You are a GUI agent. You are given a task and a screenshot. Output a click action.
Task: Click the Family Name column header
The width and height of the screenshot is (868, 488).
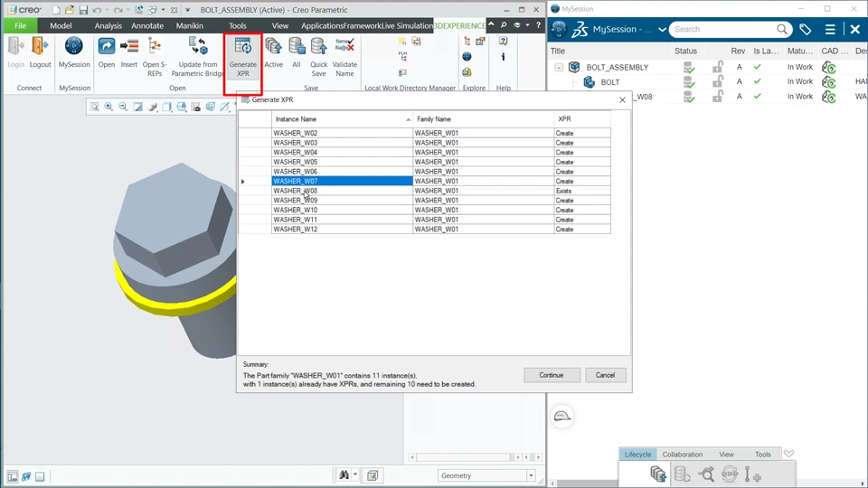[483, 119]
